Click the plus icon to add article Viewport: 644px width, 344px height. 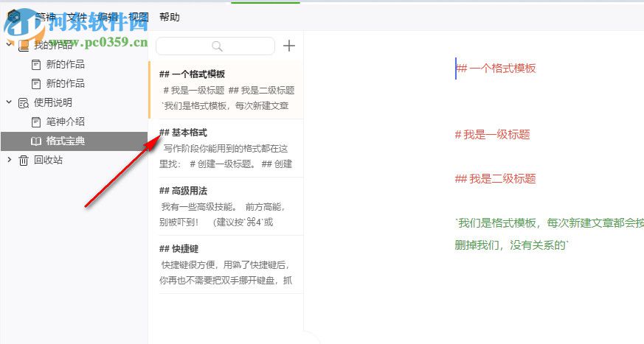tap(289, 46)
